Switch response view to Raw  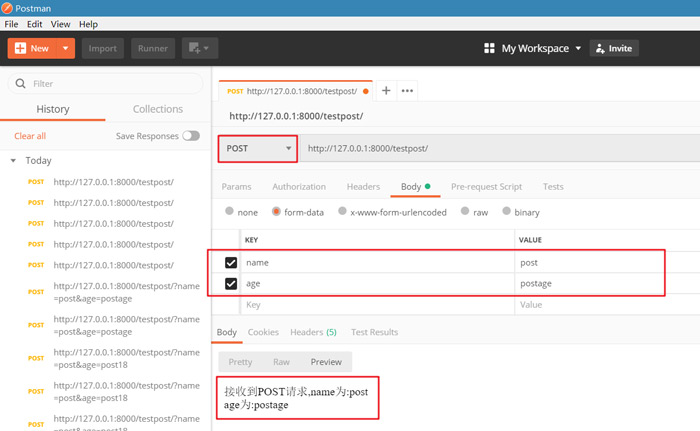281,362
